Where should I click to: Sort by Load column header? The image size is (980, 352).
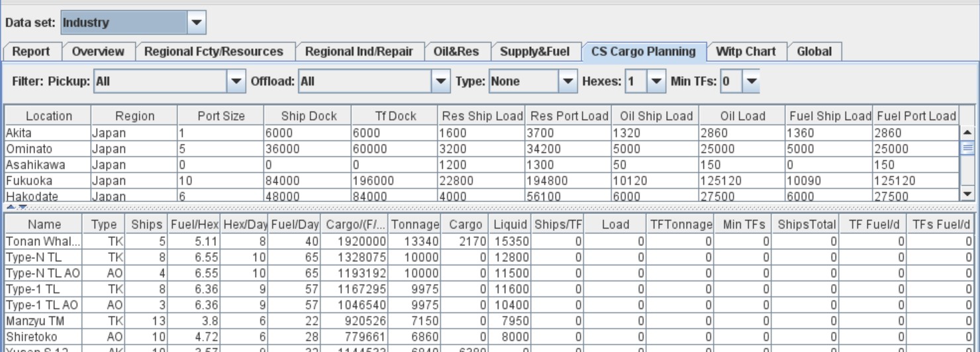click(x=615, y=225)
